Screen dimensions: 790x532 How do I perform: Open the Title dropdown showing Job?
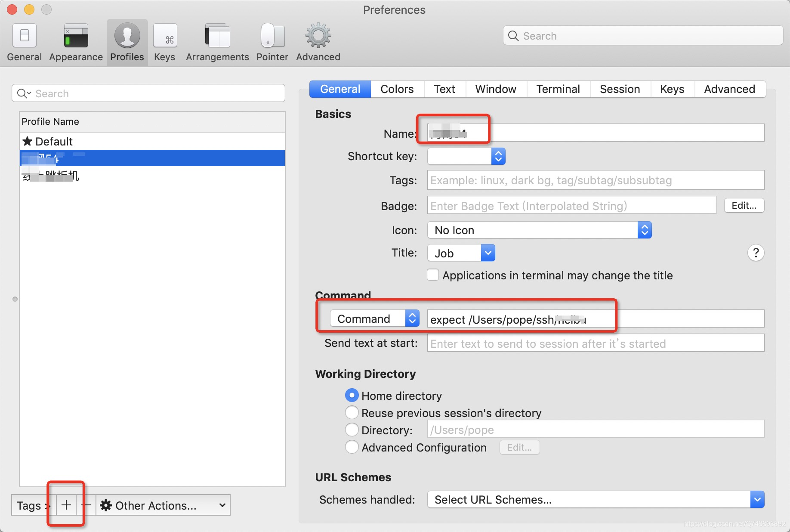pos(461,253)
